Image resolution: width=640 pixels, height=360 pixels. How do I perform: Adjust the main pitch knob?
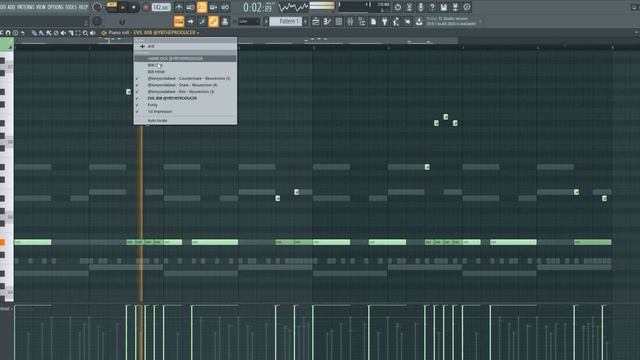[x=97, y=21]
